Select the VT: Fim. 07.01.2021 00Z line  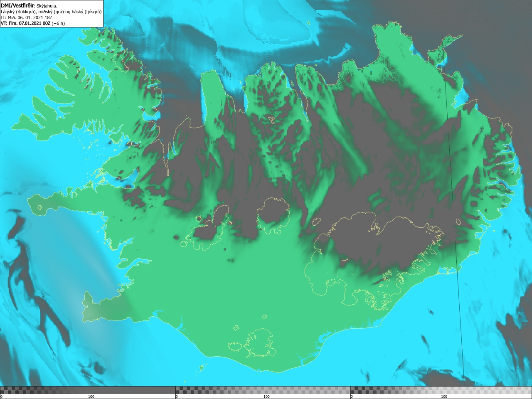point(33,23)
